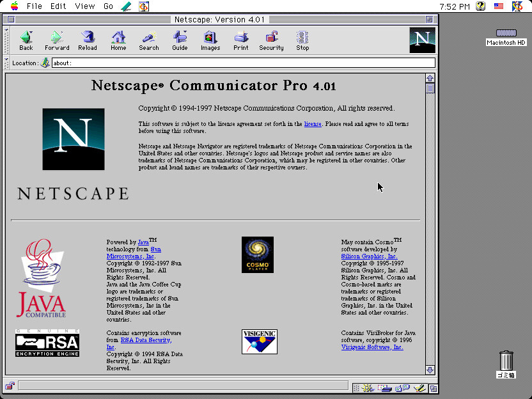Follow the license hyperlink
532x399 pixels.
click(312, 123)
